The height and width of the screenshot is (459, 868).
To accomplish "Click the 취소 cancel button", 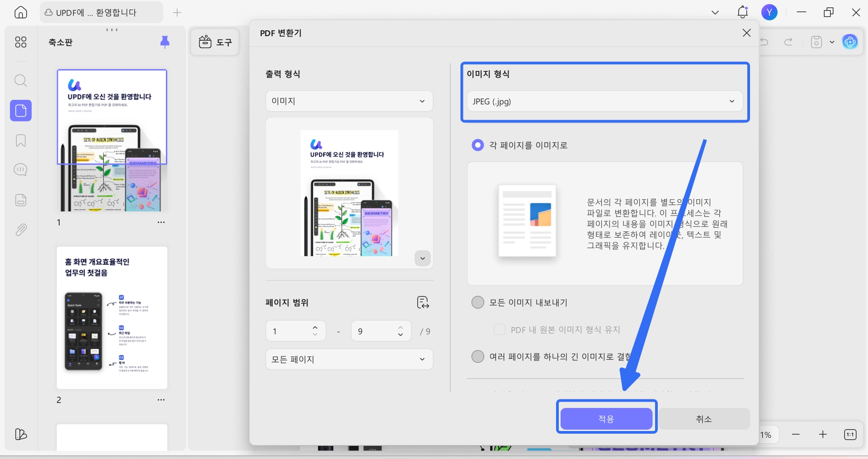I will click(704, 419).
